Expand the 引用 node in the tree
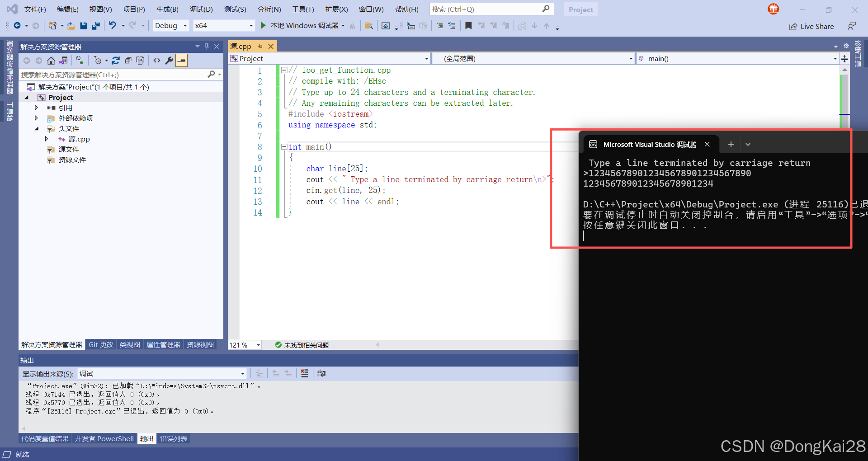The width and height of the screenshot is (868, 461). click(36, 108)
